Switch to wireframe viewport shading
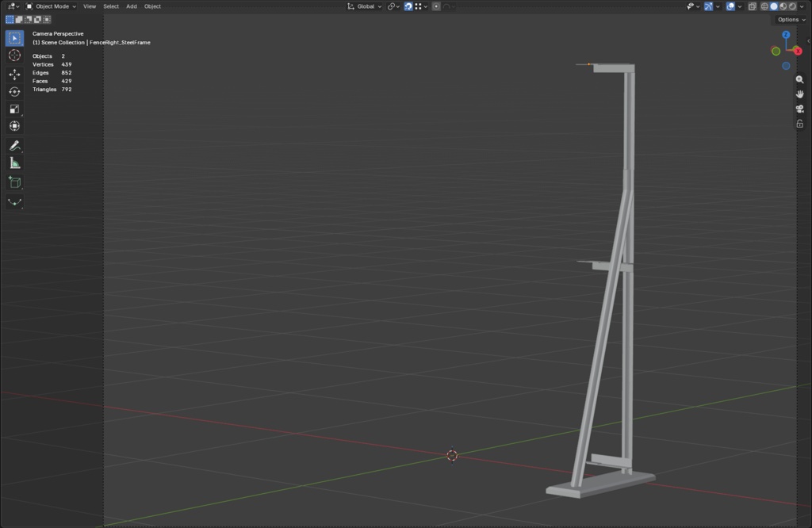 (764, 6)
